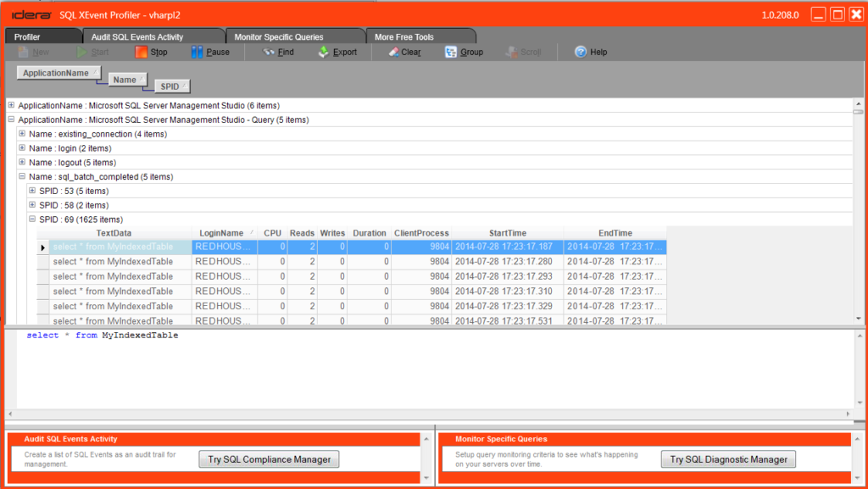The height and width of the screenshot is (489, 868).
Task: Click the ApplicationName grouping chip
Action: [x=58, y=73]
